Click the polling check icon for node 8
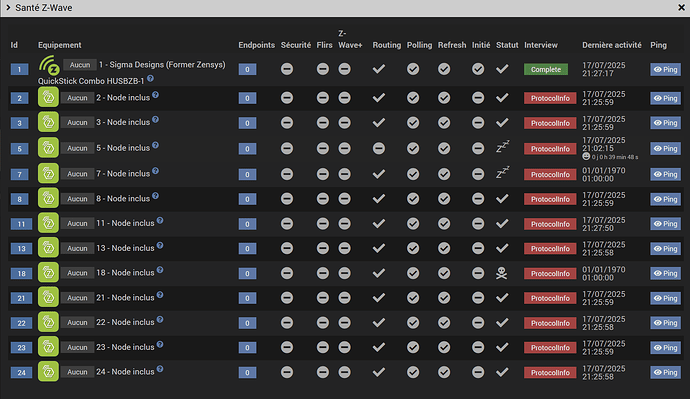The width and height of the screenshot is (690, 399). click(413, 199)
